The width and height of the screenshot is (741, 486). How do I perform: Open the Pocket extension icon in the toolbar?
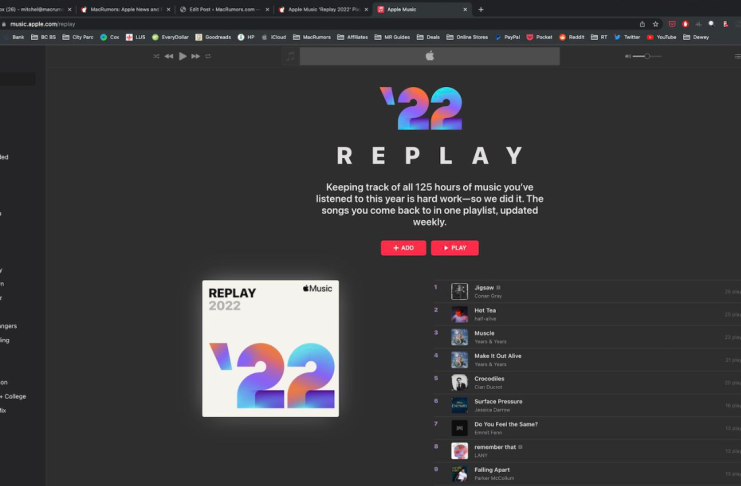pyautogui.click(x=672, y=24)
